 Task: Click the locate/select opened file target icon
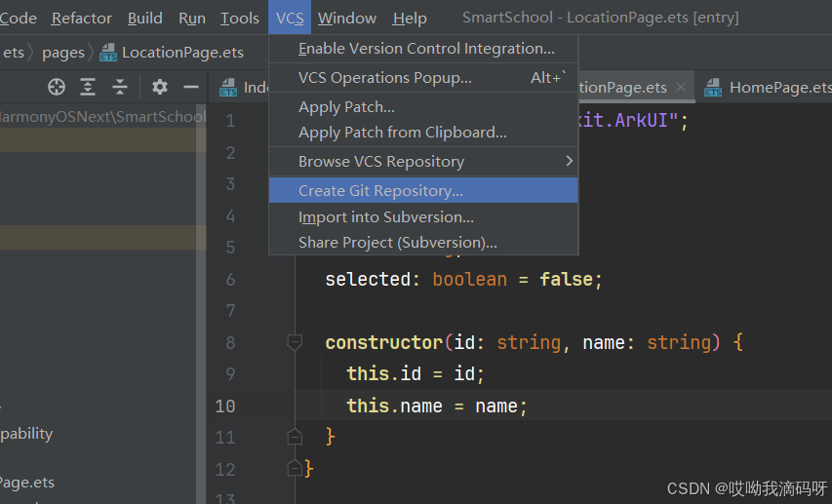tap(57, 87)
